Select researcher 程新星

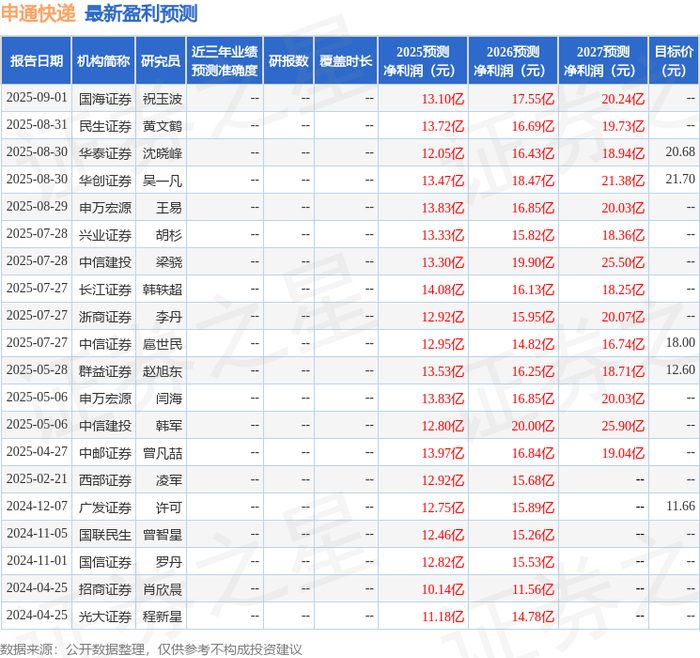coord(162,616)
